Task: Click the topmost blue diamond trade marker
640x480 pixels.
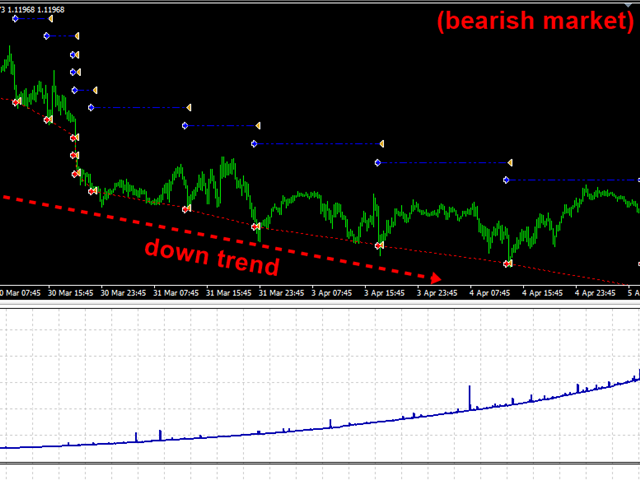Action: [16, 19]
